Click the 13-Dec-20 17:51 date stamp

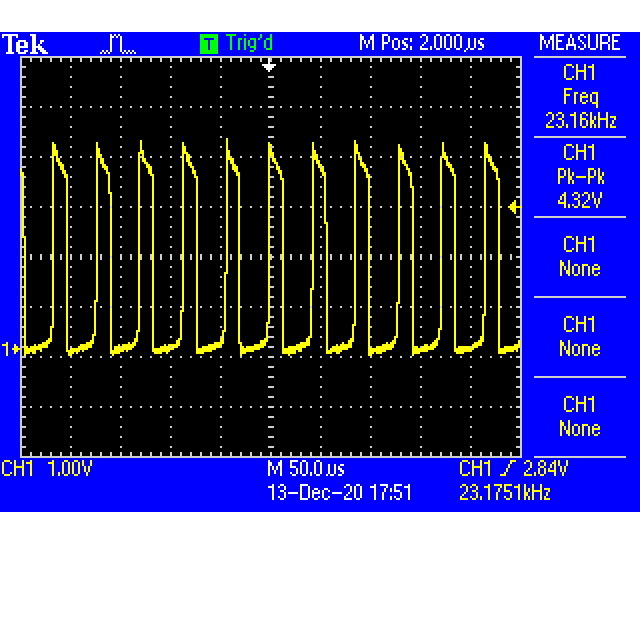339,492
